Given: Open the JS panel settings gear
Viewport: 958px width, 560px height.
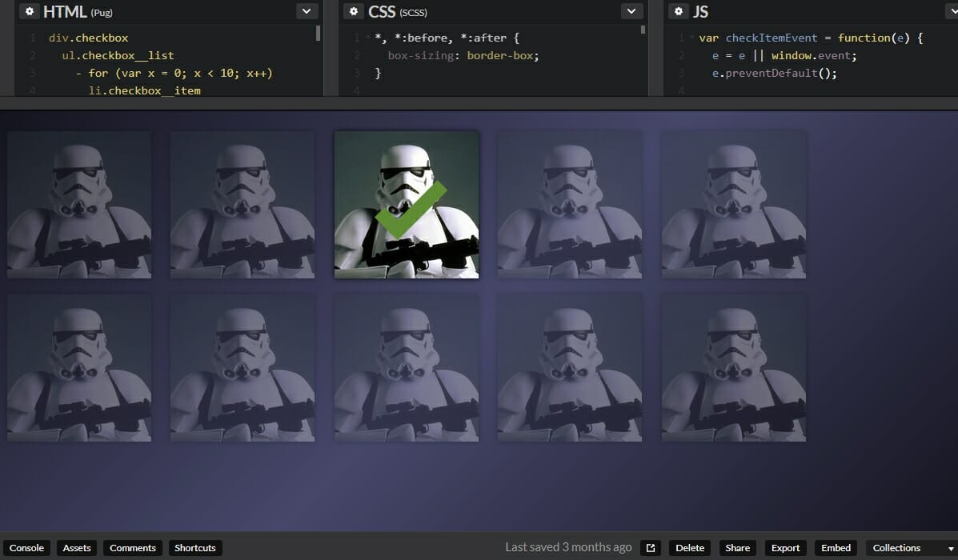Looking at the screenshot, I should point(679,11).
